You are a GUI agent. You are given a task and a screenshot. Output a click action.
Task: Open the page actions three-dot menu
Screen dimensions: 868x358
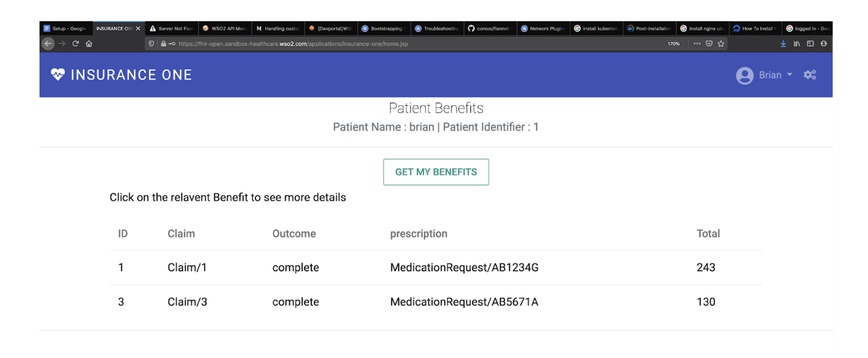[x=697, y=44]
